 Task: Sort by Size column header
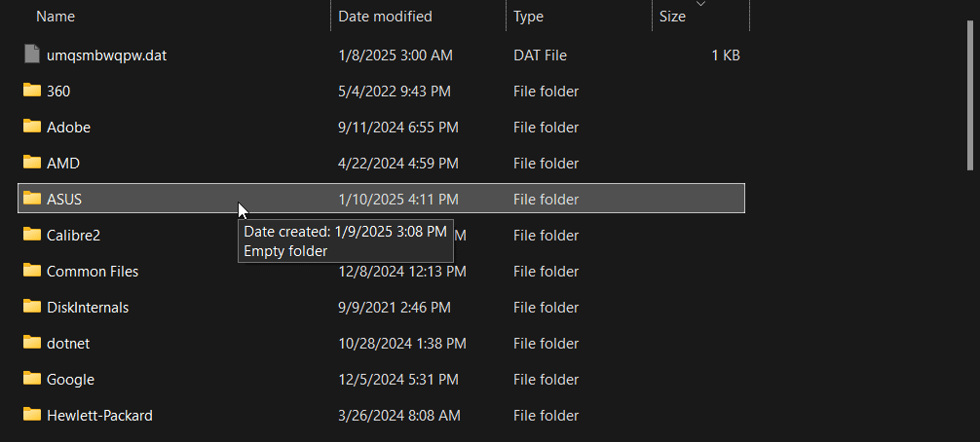coord(672,17)
